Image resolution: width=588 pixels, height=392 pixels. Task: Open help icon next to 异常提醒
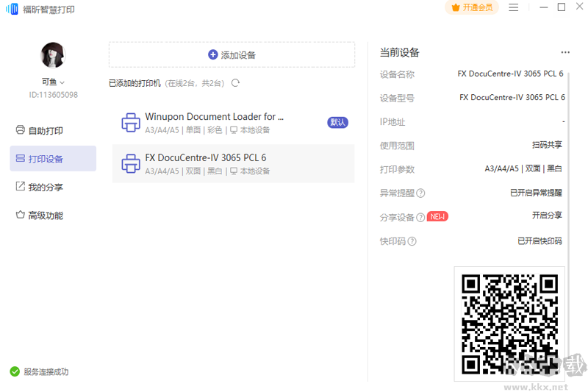[420, 193]
